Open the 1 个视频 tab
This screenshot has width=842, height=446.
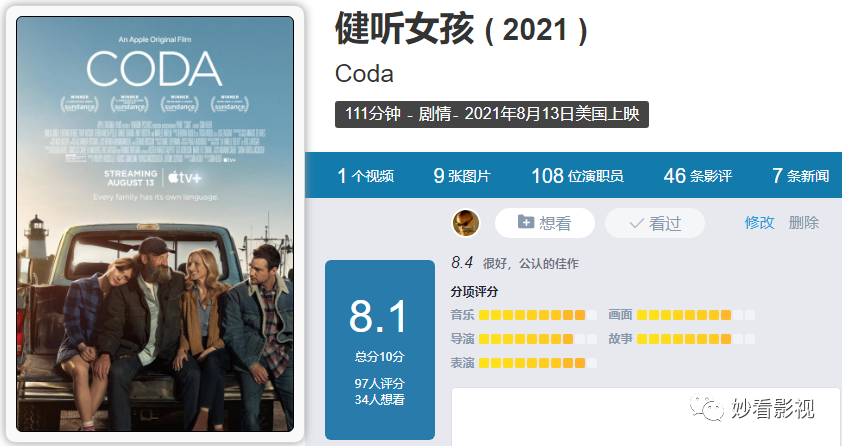366,176
